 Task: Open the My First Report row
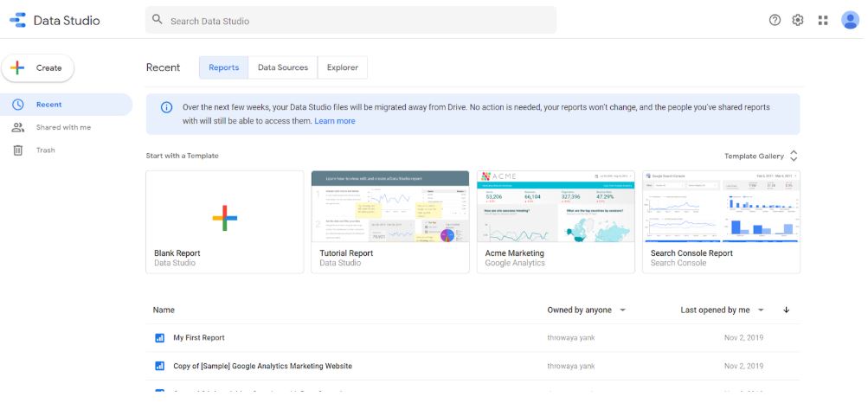pyautogui.click(x=473, y=337)
